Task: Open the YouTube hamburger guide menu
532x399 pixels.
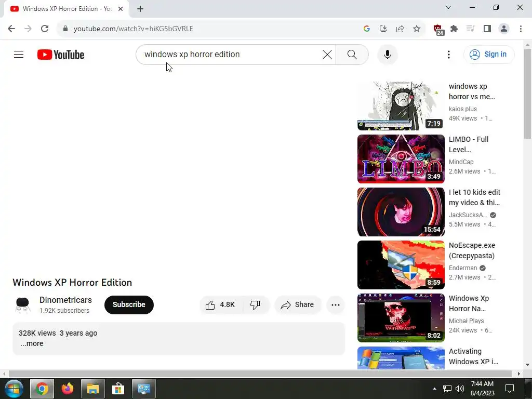Action: click(19, 54)
